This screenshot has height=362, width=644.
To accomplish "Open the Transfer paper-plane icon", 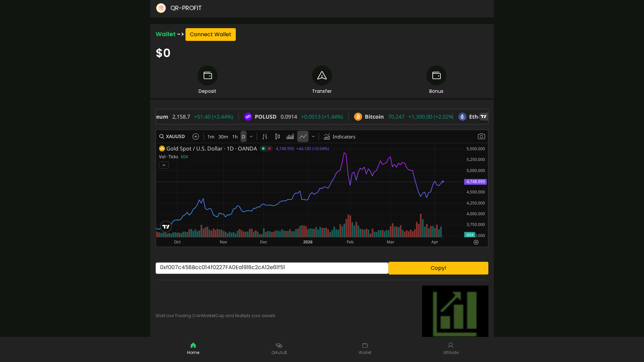I will [322, 75].
